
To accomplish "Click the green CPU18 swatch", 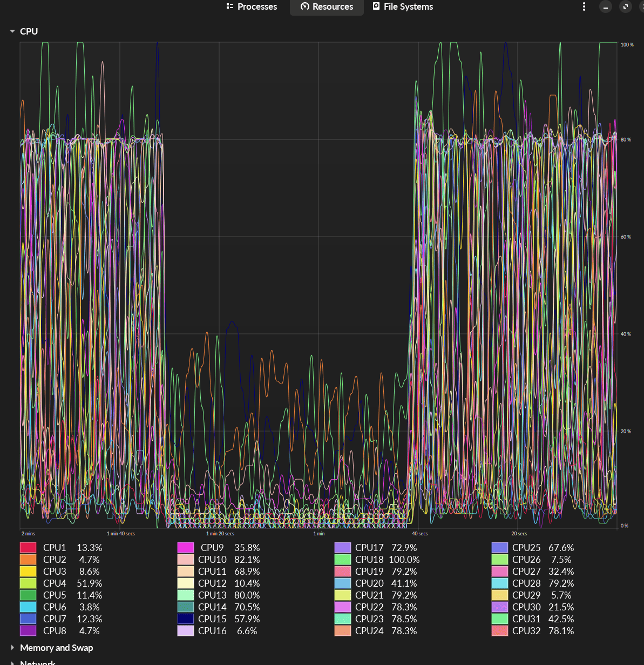I will click(x=343, y=560).
